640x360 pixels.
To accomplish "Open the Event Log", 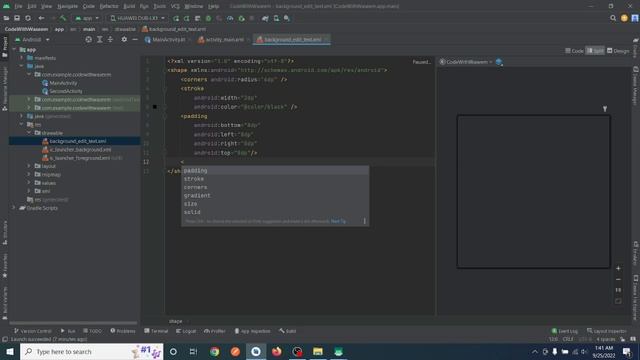I will pyautogui.click(x=565, y=331).
